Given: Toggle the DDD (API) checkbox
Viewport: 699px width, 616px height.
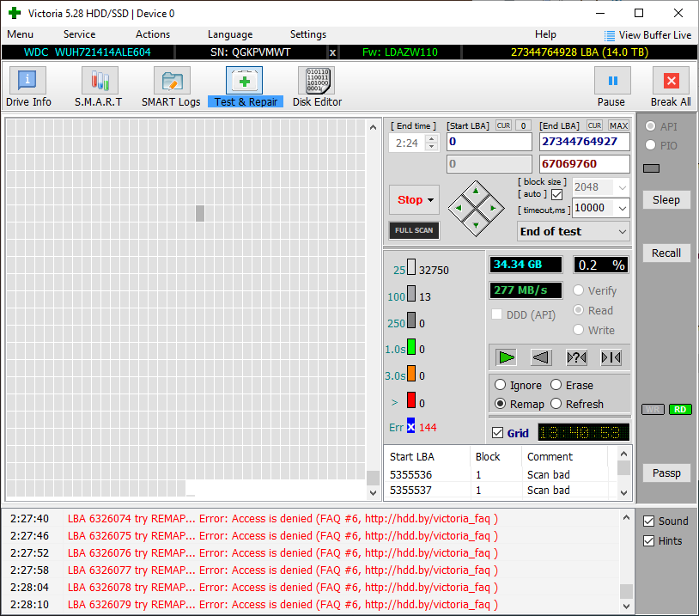Looking at the screenshot, I should click(x=496, y=314).
